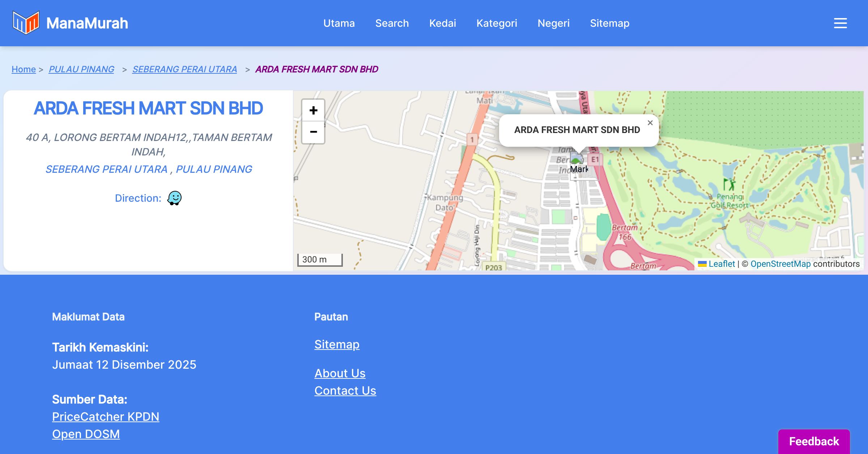Zoom out on the map

point(313,132)
